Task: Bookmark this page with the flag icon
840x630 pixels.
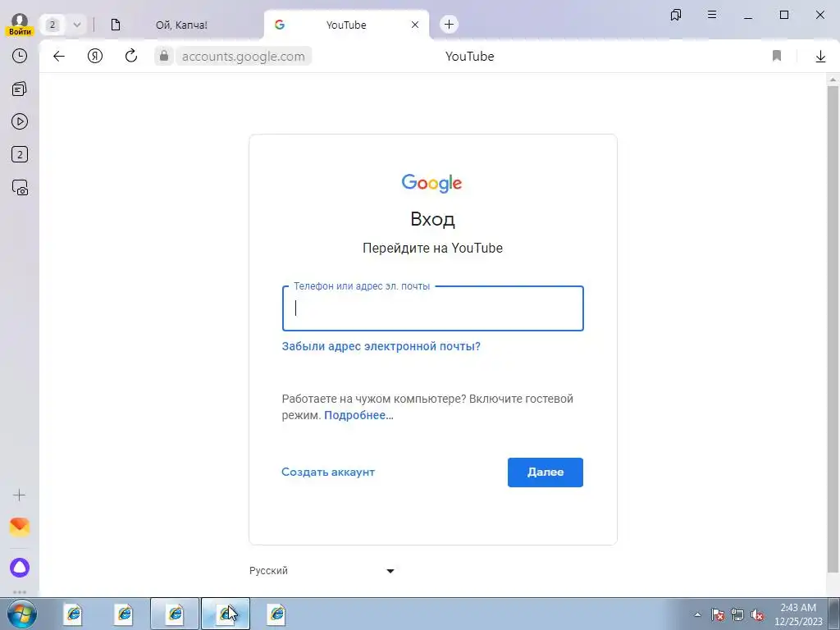Action: coord(777,56)
